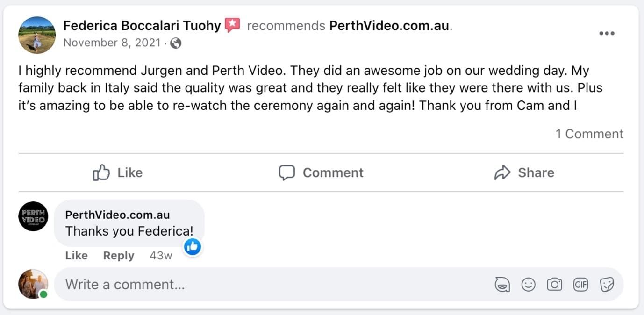Open the emoji smiley picker
The height and width of the screenshot is (315, 644).
[x=528, y=284]
